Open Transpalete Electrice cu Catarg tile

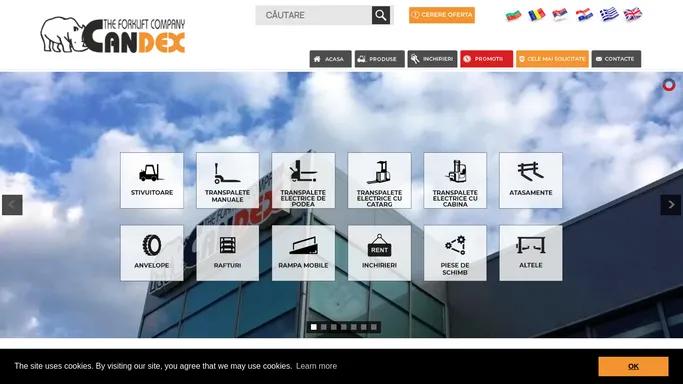tap(379, 180)
